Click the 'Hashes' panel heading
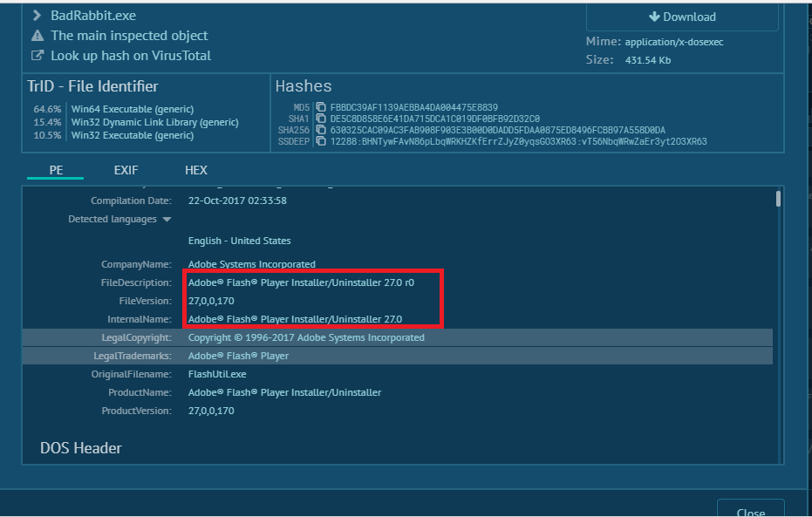Viewport: 812px width, 517px height. click(304, 86)
